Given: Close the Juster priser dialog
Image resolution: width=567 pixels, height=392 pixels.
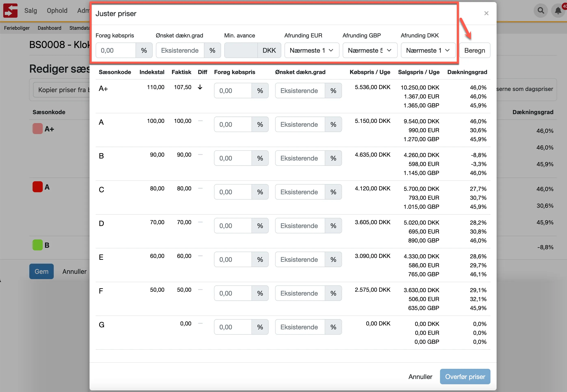Looking at the screenshot, I should click(486, 13).
